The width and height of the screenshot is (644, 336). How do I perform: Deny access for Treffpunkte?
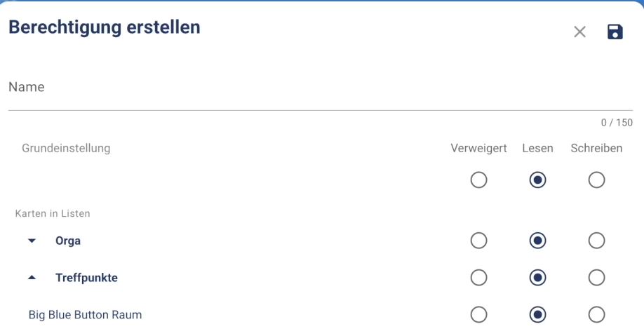pos(478,278)
